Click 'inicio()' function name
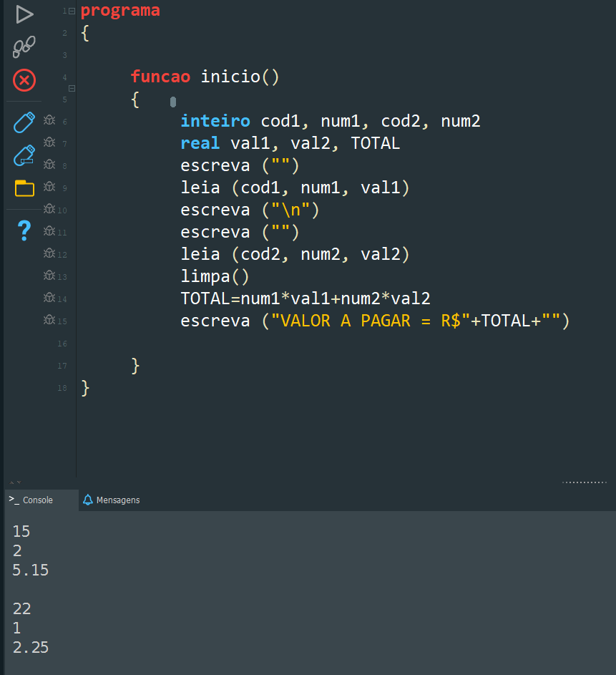Image resolution: width=616 pixels, height=675 pixels. point(240,77)
